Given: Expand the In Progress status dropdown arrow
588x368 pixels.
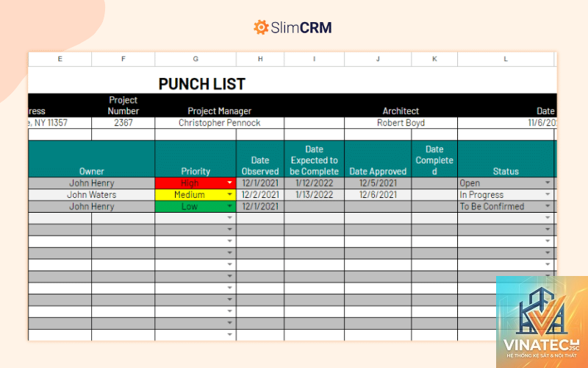Looking at the screenshot, I should 548,194.
